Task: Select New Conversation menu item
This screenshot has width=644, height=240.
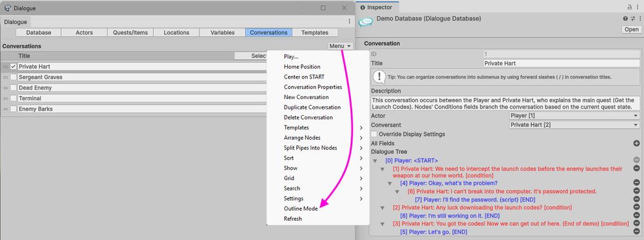Action: [x=318, y=97]
